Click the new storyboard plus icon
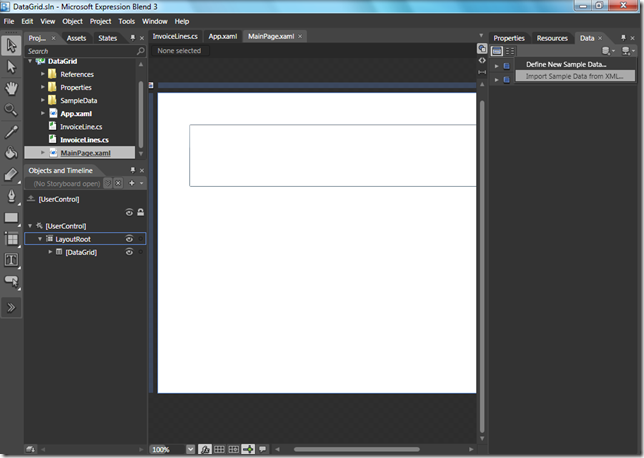 132,183
